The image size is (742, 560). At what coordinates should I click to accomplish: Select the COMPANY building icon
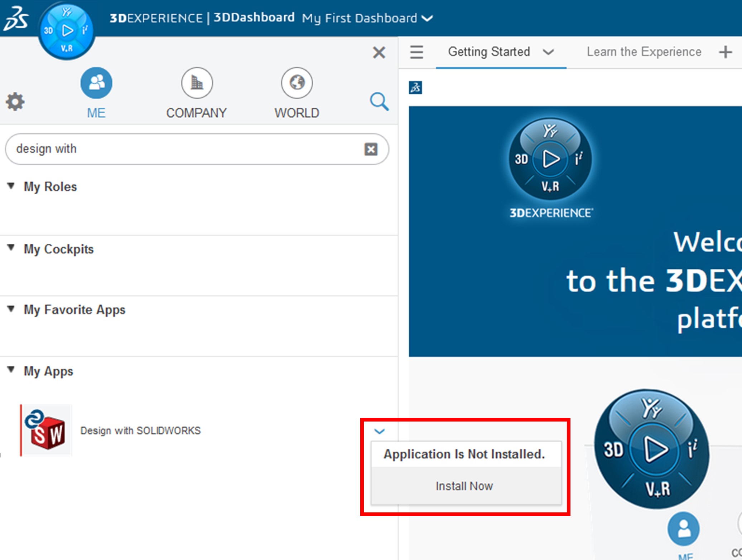coord(197,83)
